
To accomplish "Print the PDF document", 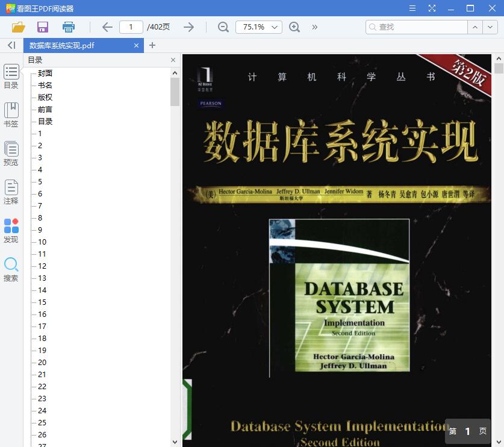I will (x=69, y=27).
